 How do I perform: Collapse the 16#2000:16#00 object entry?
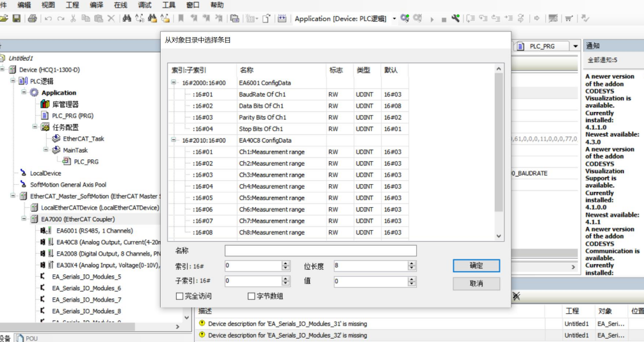pyautogui.click(x=173, y=82)
